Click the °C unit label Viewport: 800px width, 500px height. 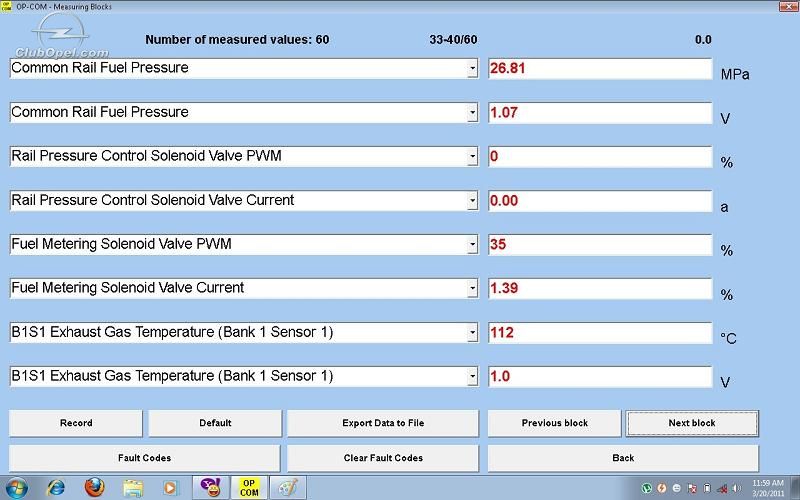728,338
